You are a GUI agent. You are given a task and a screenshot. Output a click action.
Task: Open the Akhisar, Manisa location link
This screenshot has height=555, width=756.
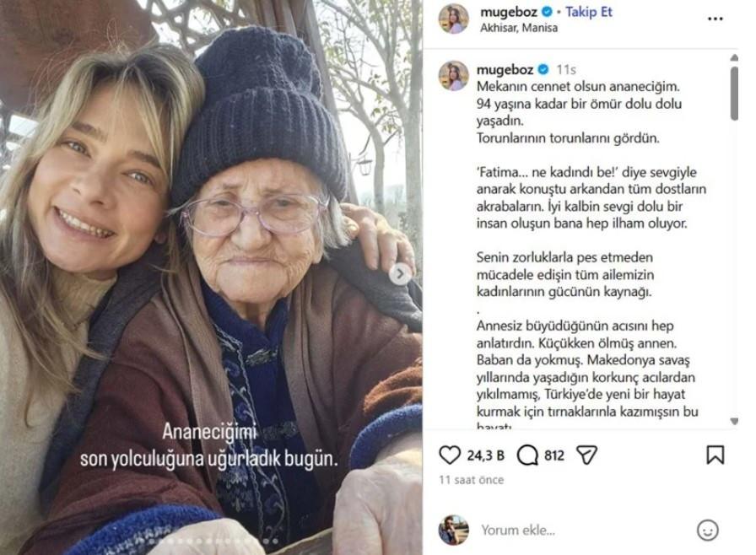click(519, 28)
